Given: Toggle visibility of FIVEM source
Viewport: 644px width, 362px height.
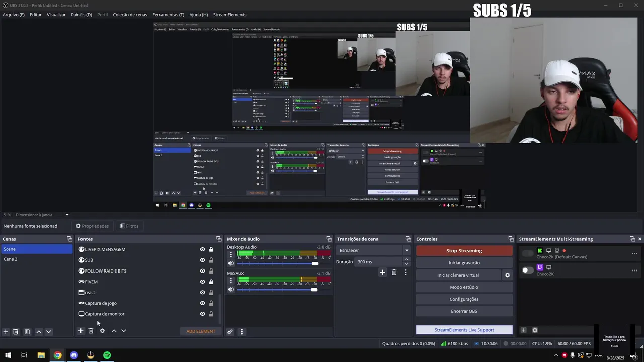Looking at the screenshot, I should coord(203,282).
